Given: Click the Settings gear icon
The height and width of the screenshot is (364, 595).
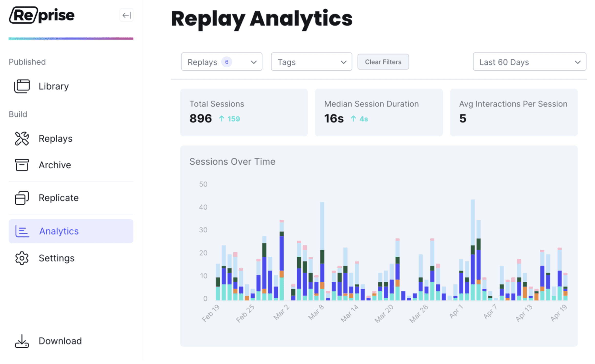Looking at the screenshot, I should pyautogui.click(x=22, y=258).
